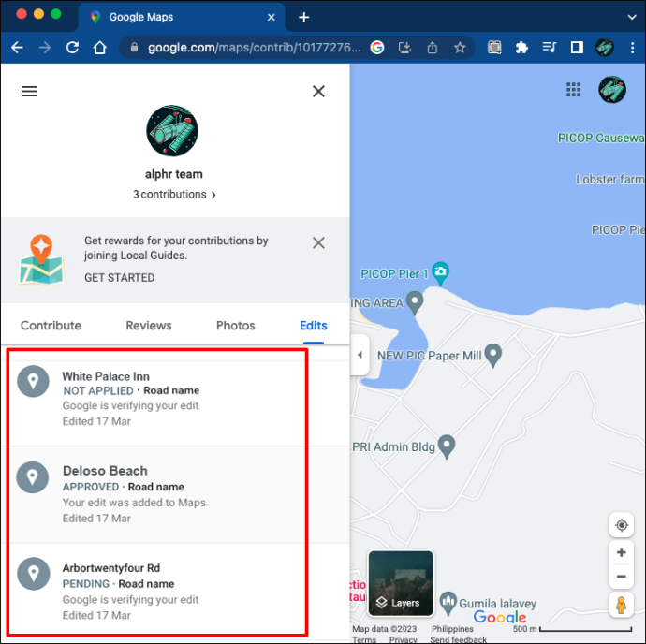
Task: Click the install app icon in address bar
Action: pos(404,48)
